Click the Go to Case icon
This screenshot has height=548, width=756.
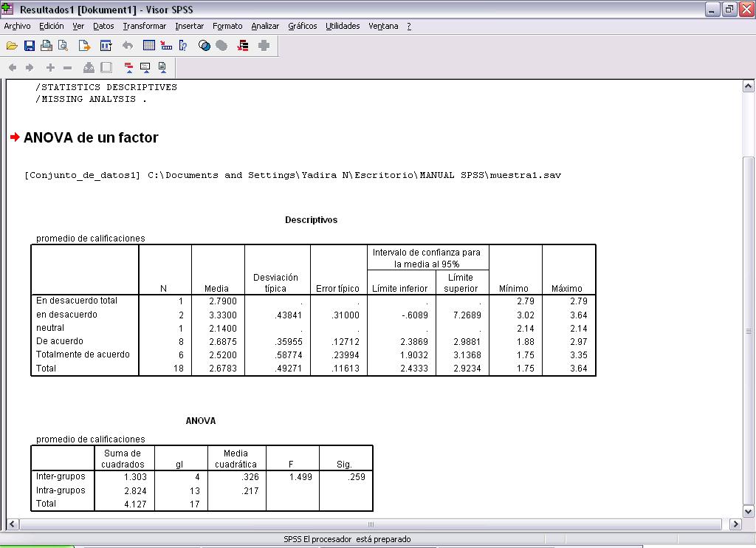(x=166, y=46)
